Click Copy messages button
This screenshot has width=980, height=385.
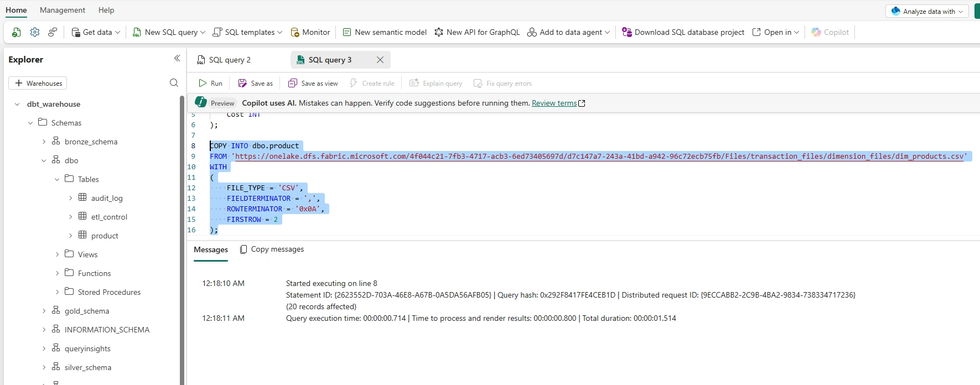click(x=272, y=249)
